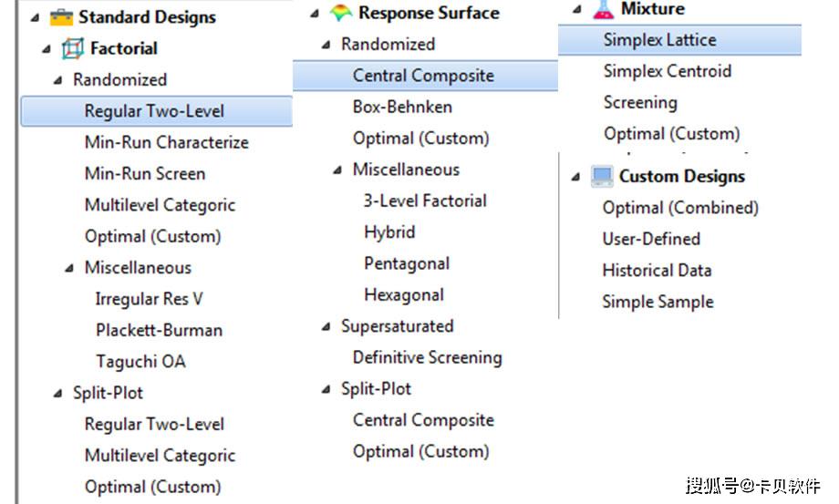Collapse the Response Surface section arrow

[315, 14]
